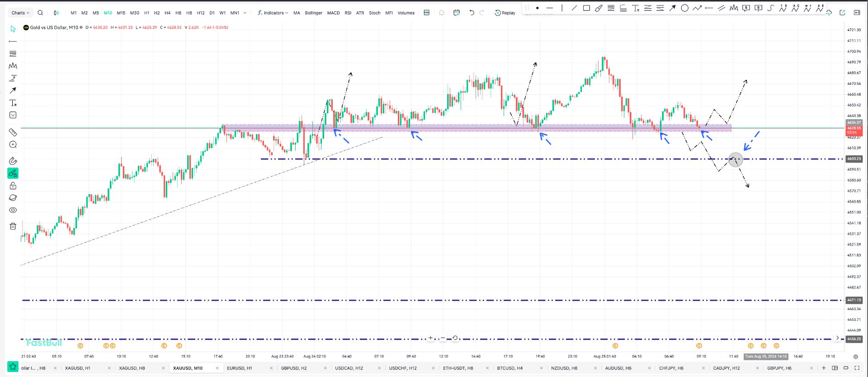Switch to the AUDUSD, H6 tab
Viewport: 868px width, 377px height.
click(618, 368)
